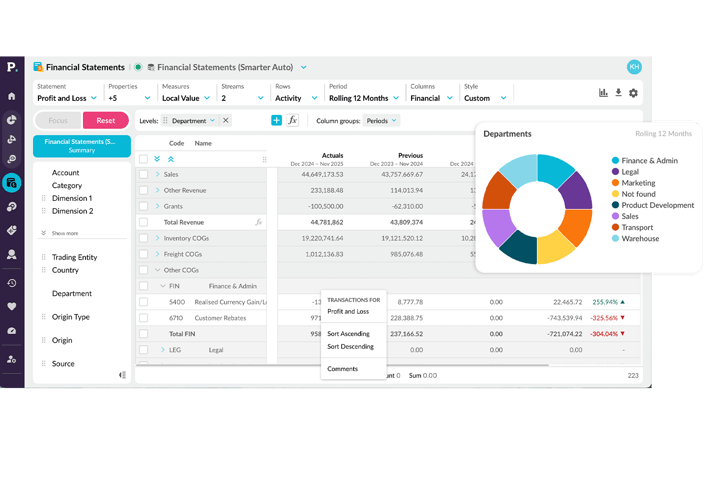Image resolution: width=720 pixels, height=485 pixels.
Task: Click the Show more link
Action: click(x=64, y=233)
